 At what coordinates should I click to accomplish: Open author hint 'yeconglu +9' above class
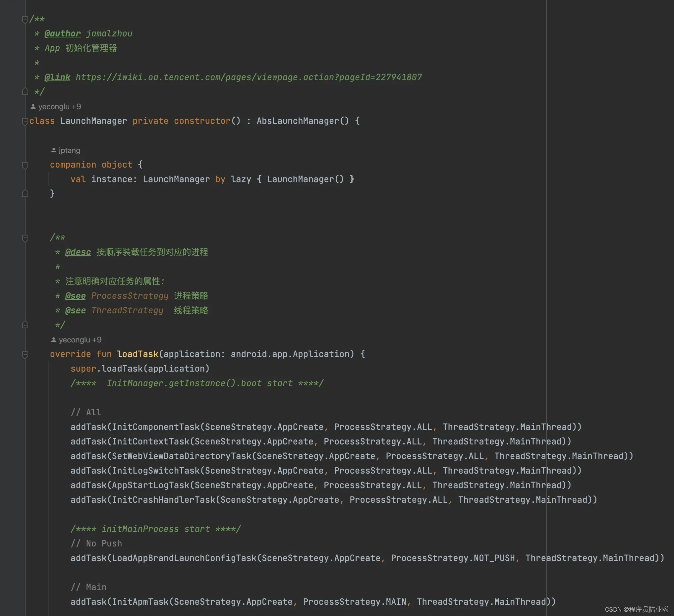[x=56, y=107]
